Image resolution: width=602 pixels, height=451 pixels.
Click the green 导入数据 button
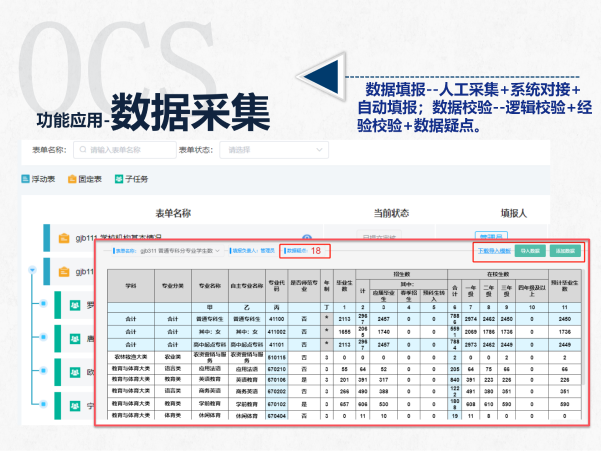click(x=531, y=250)
